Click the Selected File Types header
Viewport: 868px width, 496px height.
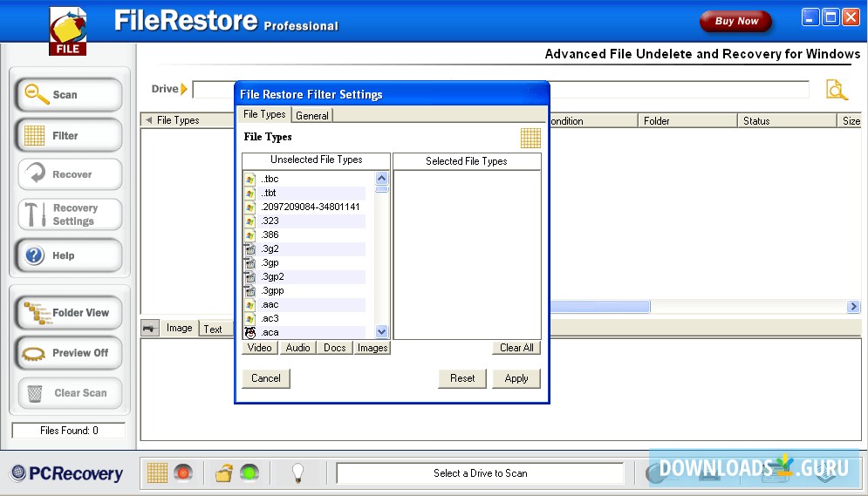pyautogui.click(x=467, y=161)
